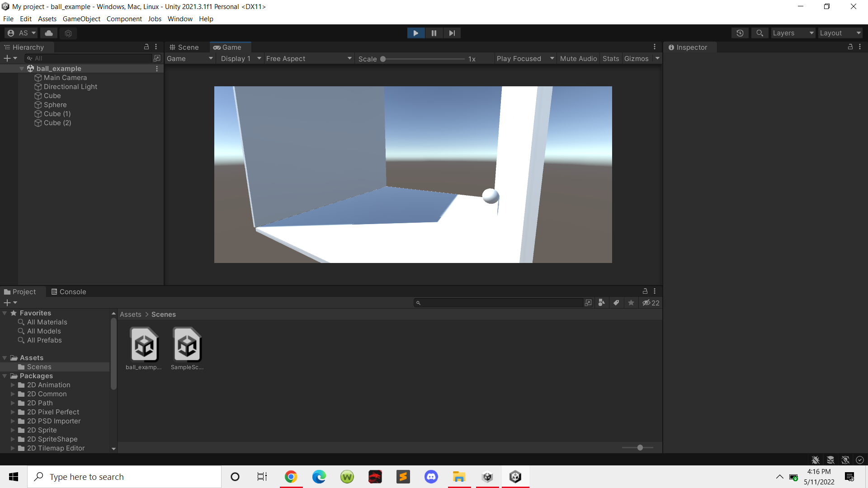Open the Layers dropdown
Viewport: 868px width, 488px height.
[793, 33]
